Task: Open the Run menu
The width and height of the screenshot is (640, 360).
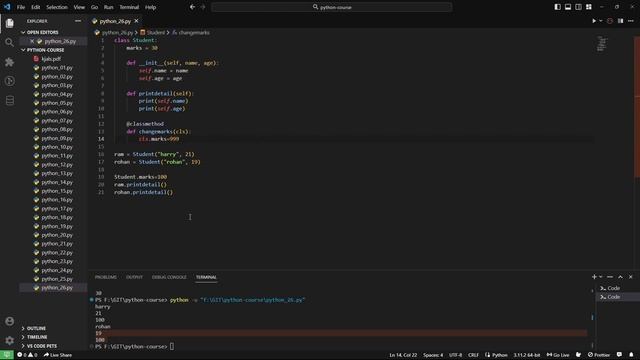Action: click(108, 7)
